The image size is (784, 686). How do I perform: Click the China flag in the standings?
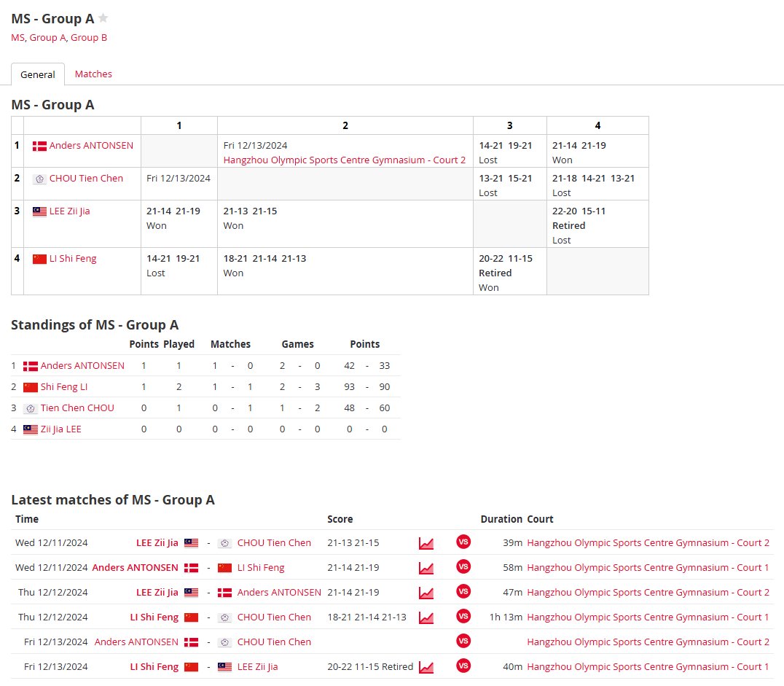pyautogui.click(x=31, y=387)
